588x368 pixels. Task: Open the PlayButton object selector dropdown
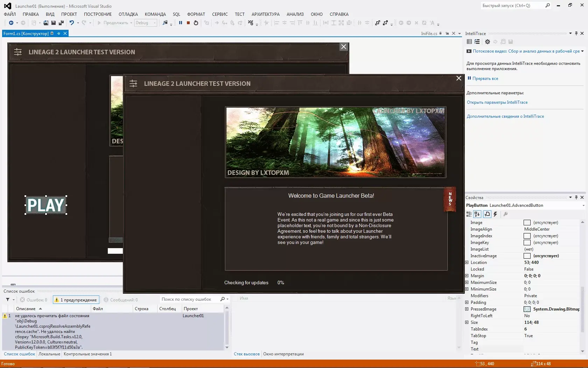583,205
